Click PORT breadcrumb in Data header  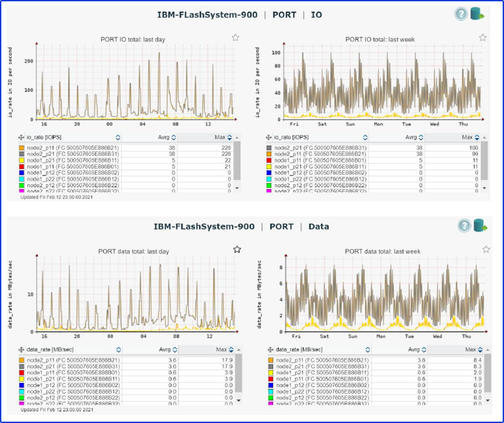tap(282, 227)
